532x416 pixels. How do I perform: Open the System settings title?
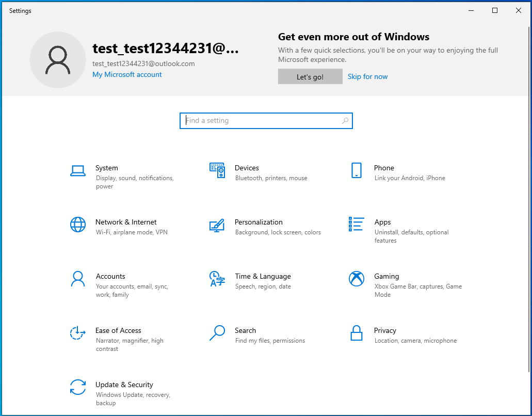(106, 168)
